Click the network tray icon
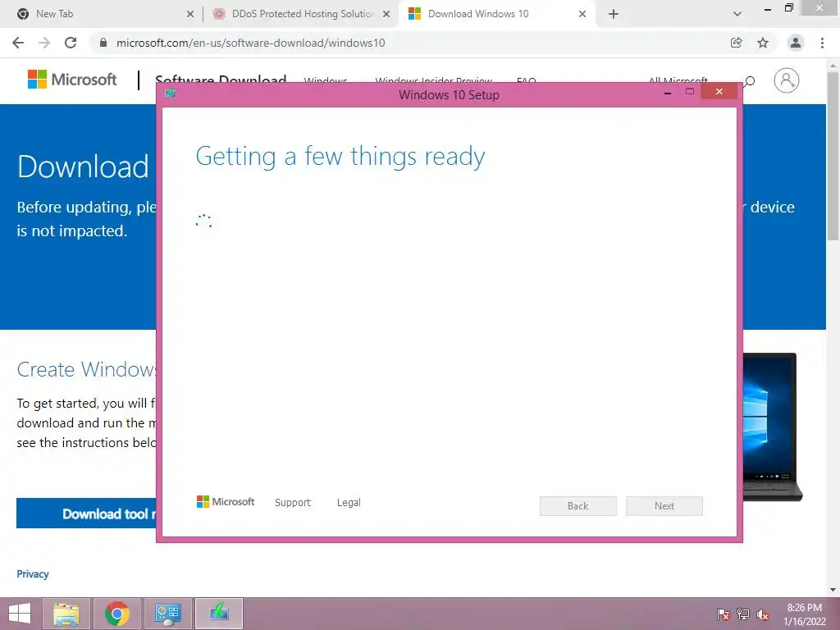The width and height of the screenshot is (840, 630). pos(743,614)
